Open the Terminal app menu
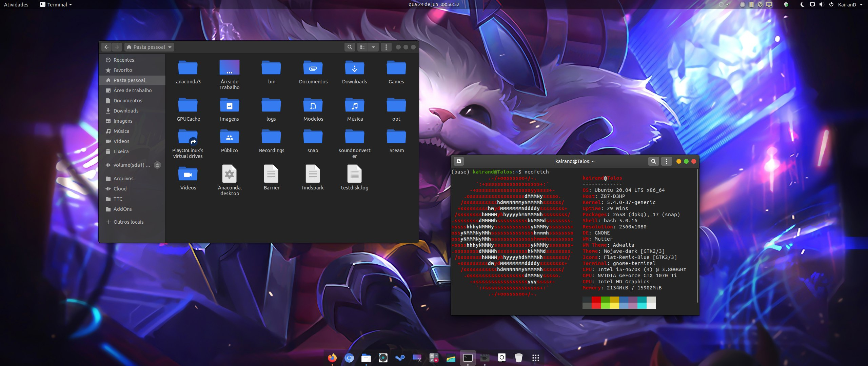 coord(56,4)
